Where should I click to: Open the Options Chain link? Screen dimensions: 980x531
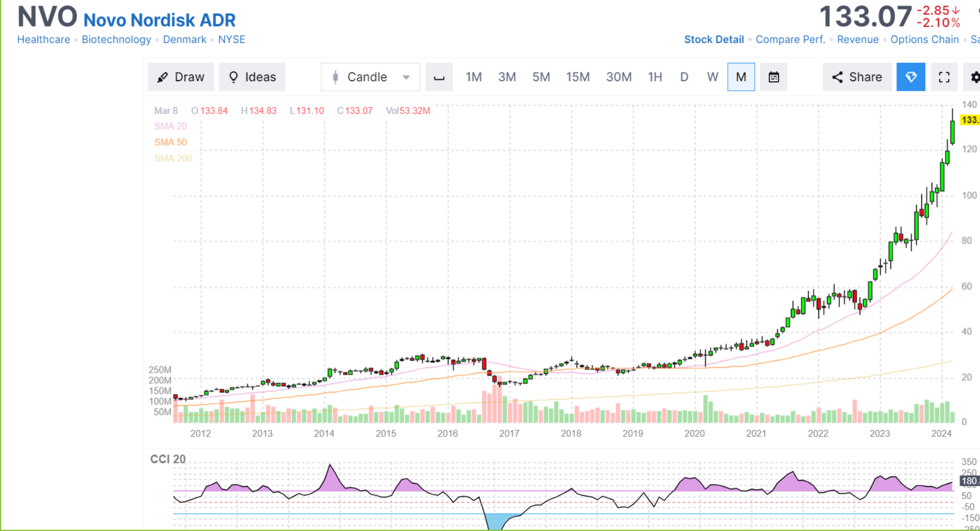[x=925, y=39]
